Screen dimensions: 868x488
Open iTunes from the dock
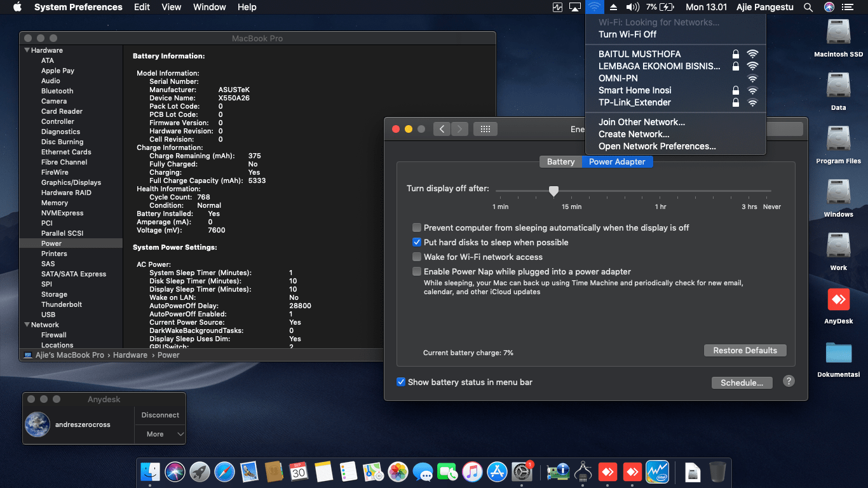click(x=472, y=471)
